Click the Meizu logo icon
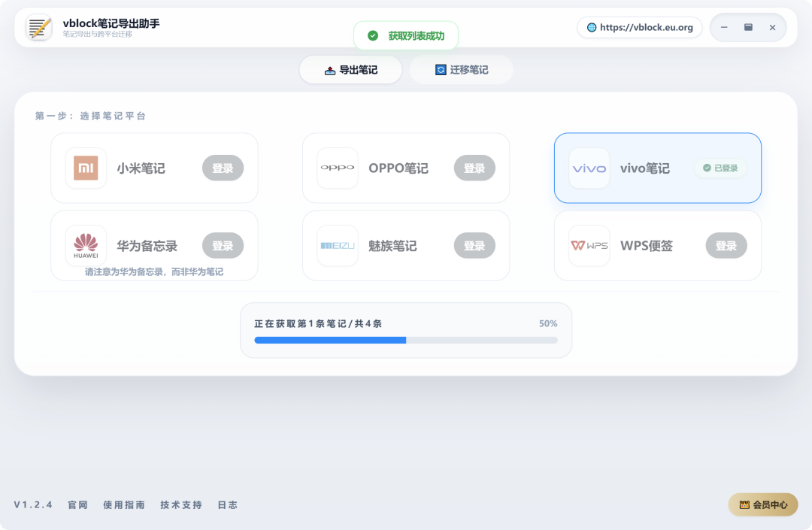 (x=338, y=245)
